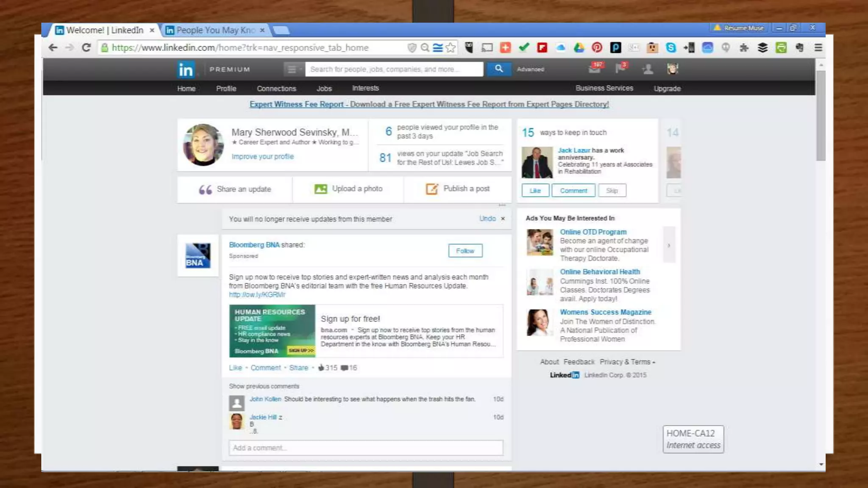
Task: Click the Skype extension icon
Action: tap(670, 47)
